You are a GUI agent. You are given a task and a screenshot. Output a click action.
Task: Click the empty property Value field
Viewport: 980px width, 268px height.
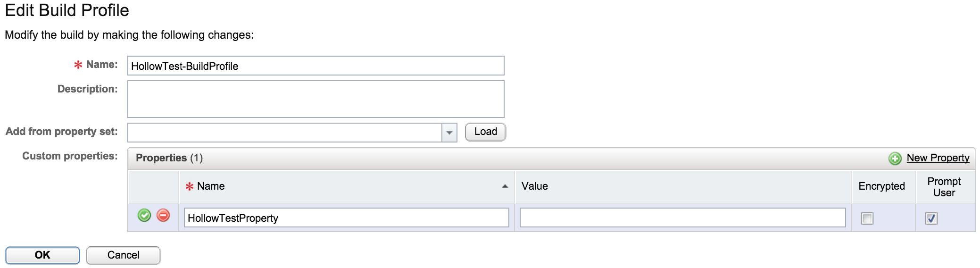coord(682,218)
